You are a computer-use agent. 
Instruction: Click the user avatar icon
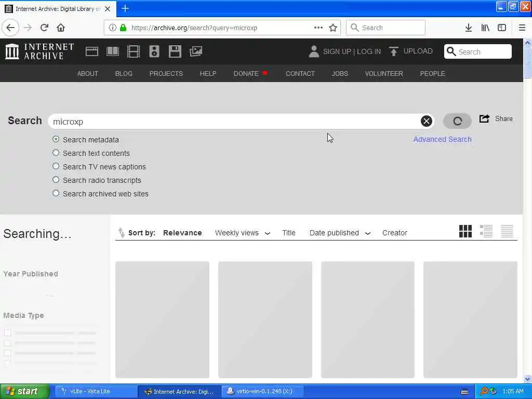[314, 51]
